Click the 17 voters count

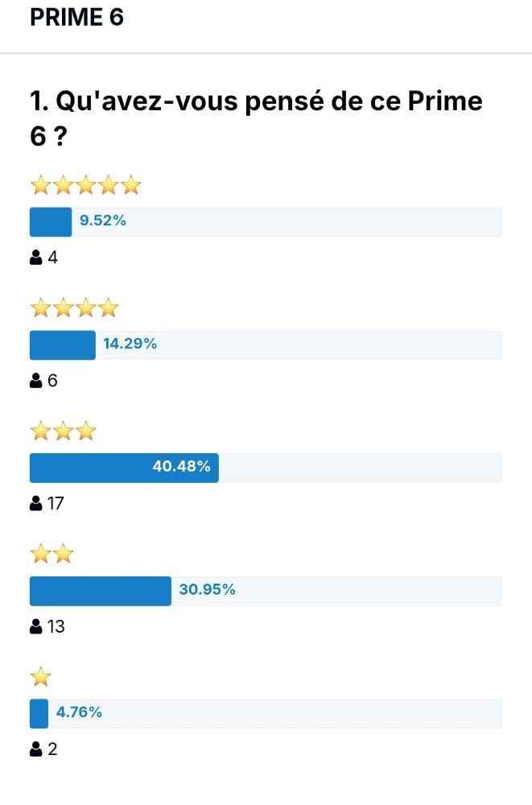pyautogui.click(x=56, y=503)
